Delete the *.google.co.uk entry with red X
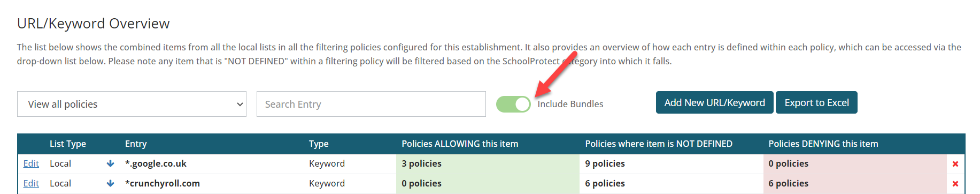 955,164
